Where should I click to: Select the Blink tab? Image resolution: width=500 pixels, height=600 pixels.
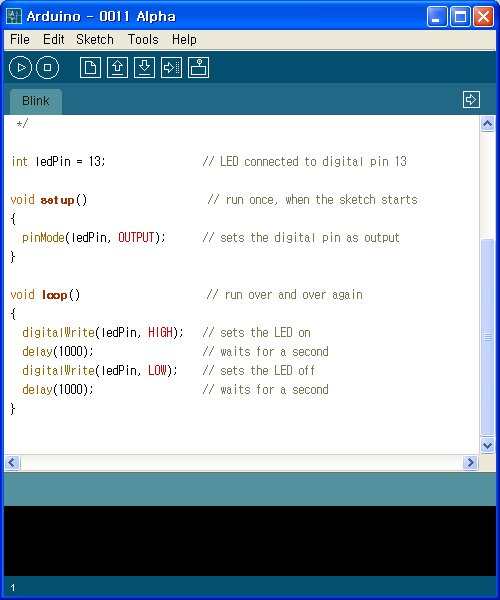[x=36, y=101]
